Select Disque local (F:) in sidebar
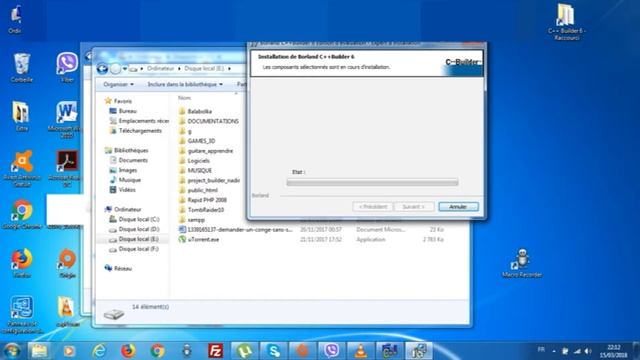Viewport: 640px width, 360px height. 134,249
